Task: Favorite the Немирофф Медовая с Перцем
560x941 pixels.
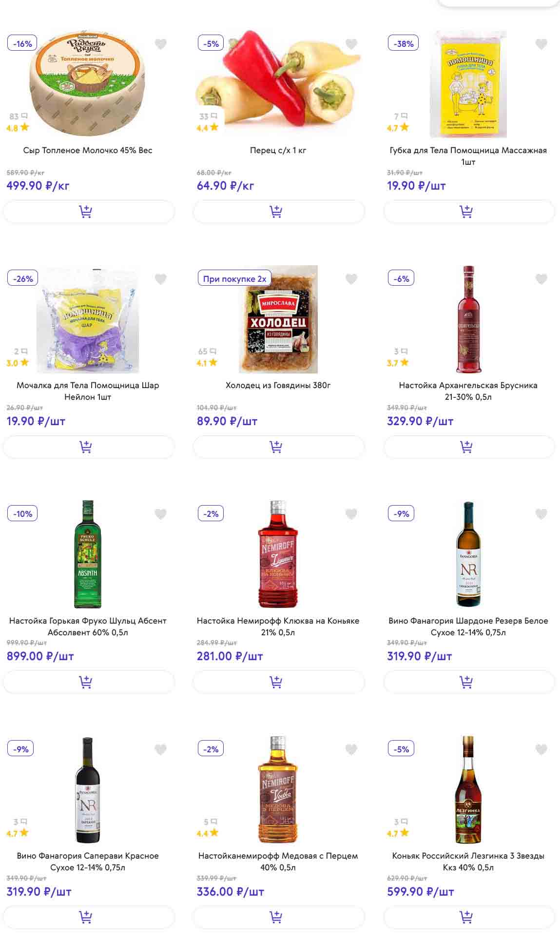Action: (351, 749)
